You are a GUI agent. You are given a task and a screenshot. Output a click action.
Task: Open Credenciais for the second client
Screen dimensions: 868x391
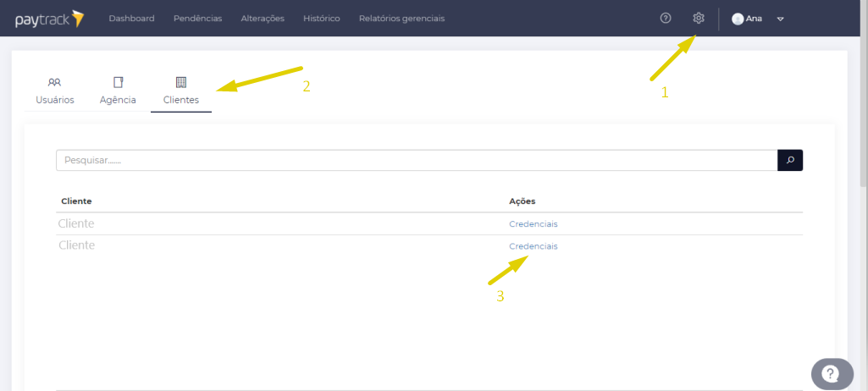coord(534,246)
